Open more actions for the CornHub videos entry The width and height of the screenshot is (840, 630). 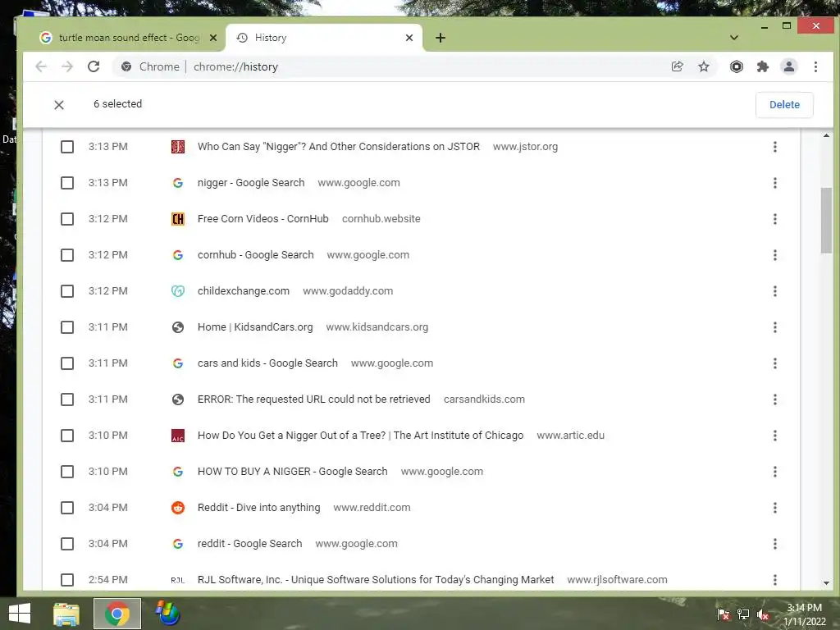pyautogui.click(x=775, y=219)
